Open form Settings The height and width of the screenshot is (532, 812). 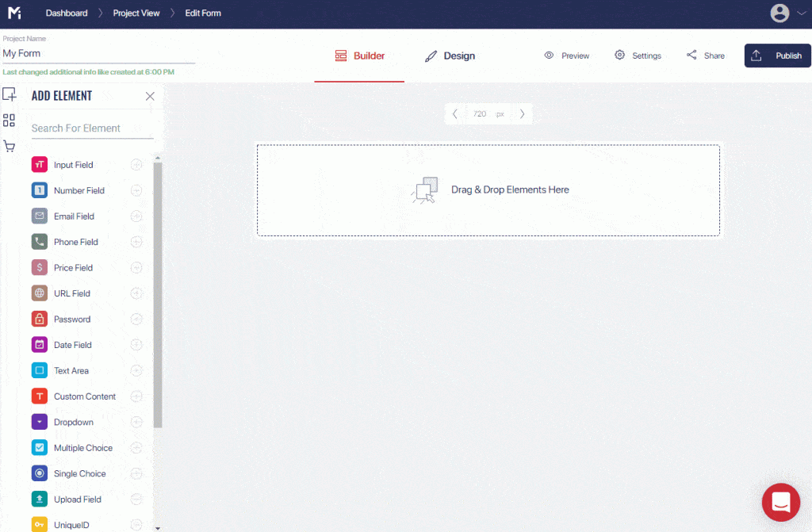[638, 55]
